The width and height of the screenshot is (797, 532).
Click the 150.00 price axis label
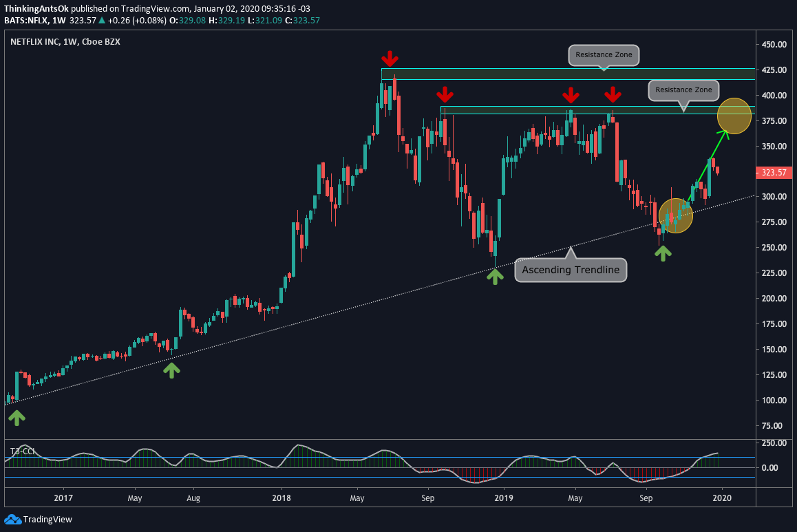(x=774, y=349)
